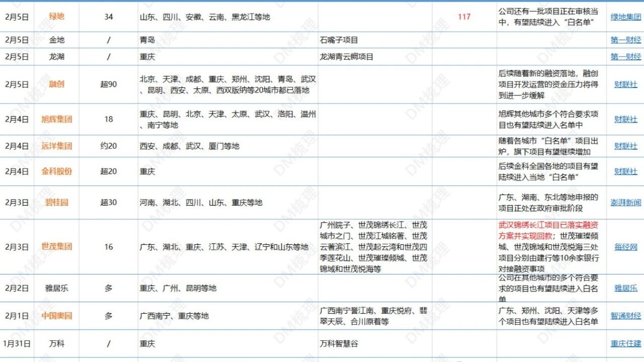Select the 重庆 region cell in 龙湖 row
Screen dimensions: 644x362
click(x=228, y=56)
